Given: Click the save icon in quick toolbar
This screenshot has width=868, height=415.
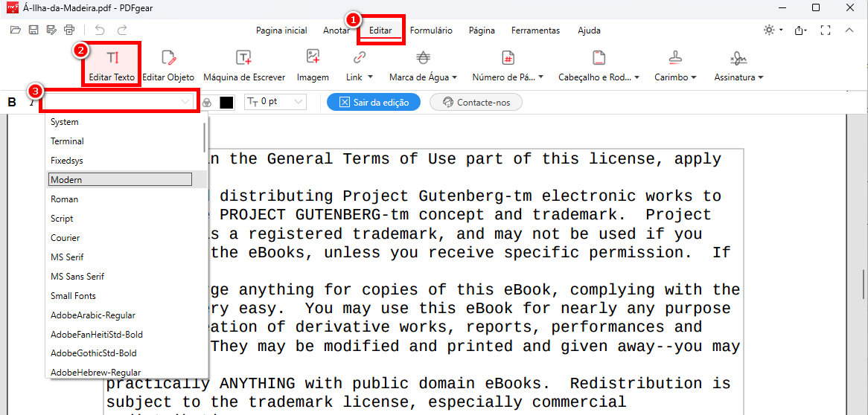Looking at the screenshot, I should [x=33, y=30].
